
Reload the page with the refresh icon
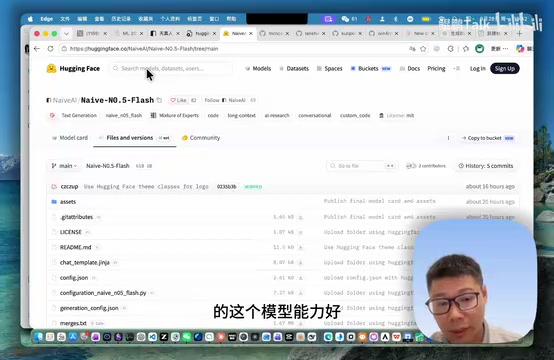(50, 49)
